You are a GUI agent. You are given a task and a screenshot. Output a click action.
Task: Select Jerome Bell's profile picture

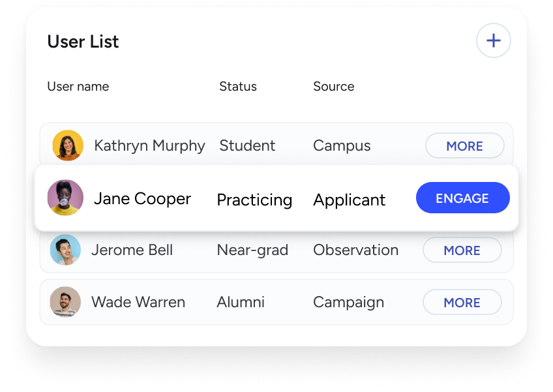[66, 250]
